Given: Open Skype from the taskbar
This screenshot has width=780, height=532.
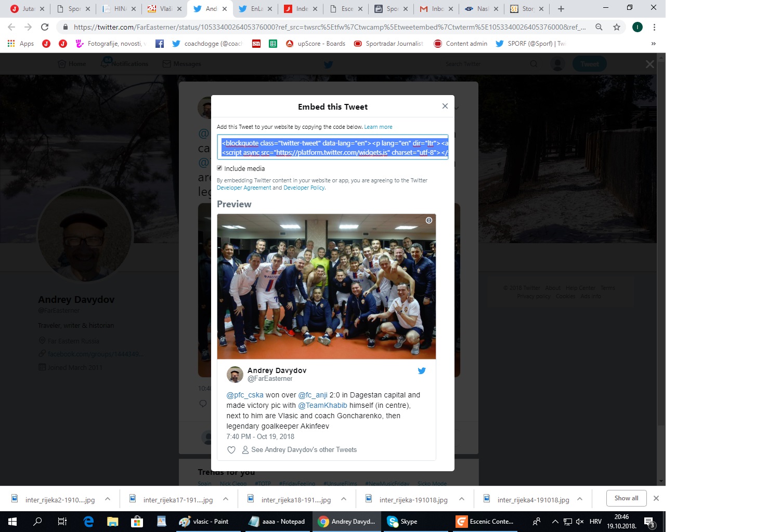Looking at the screenshot, I should coord(402,522).
